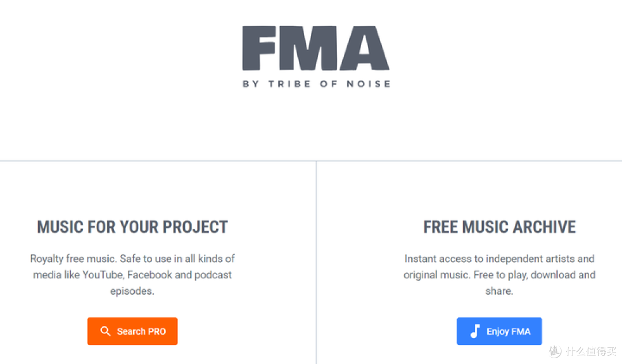The image size is (622, 364).
Task: Click the orange Search PRO button
Action: (132, 331)
